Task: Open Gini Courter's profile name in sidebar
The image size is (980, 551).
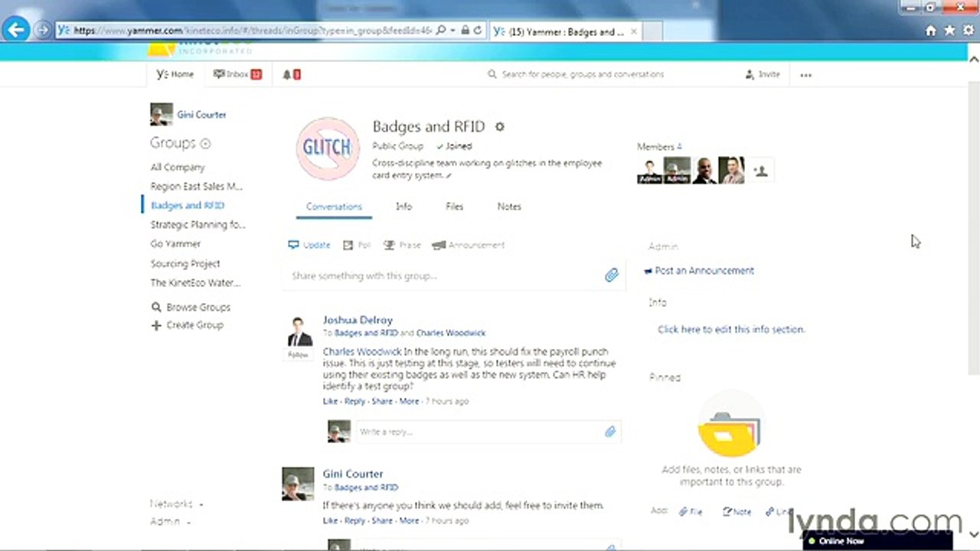Action: click(201, 115)
